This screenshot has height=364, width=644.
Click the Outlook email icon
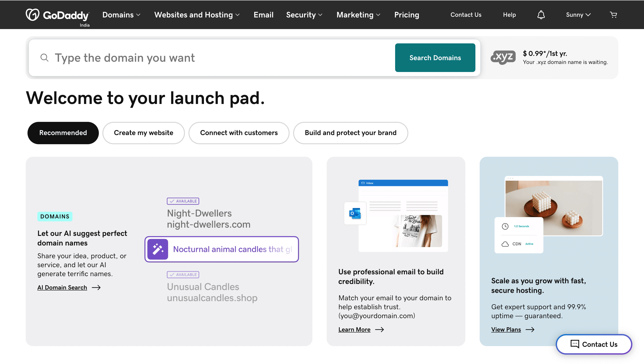pyautogui.click(x=355, y=213)
